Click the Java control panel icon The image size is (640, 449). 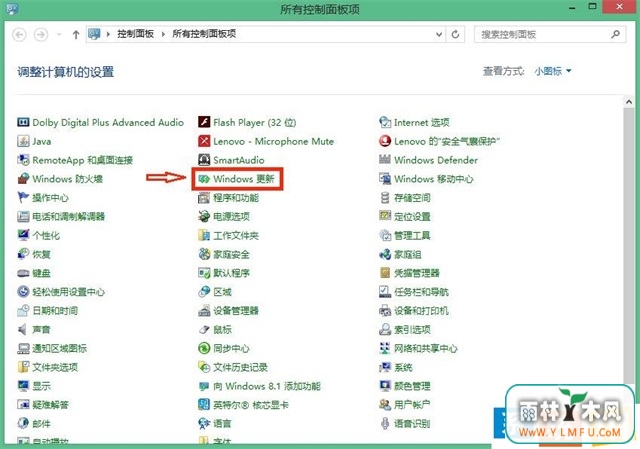click(x=23, y=141)
